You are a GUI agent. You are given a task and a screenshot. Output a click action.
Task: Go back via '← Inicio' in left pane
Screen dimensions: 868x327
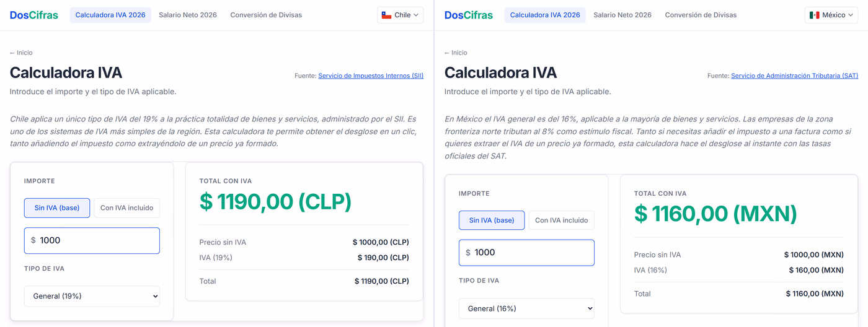click(x=21, y=53)
